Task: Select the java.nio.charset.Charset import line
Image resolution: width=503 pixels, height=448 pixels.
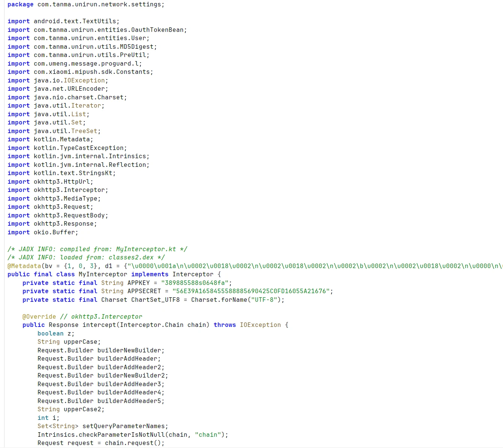Action: coord(67,97)
